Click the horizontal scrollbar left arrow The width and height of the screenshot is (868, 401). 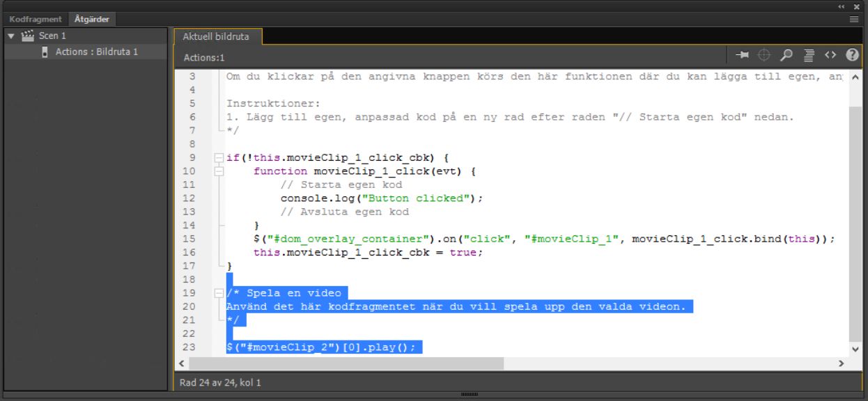click(x=183, y=363)
